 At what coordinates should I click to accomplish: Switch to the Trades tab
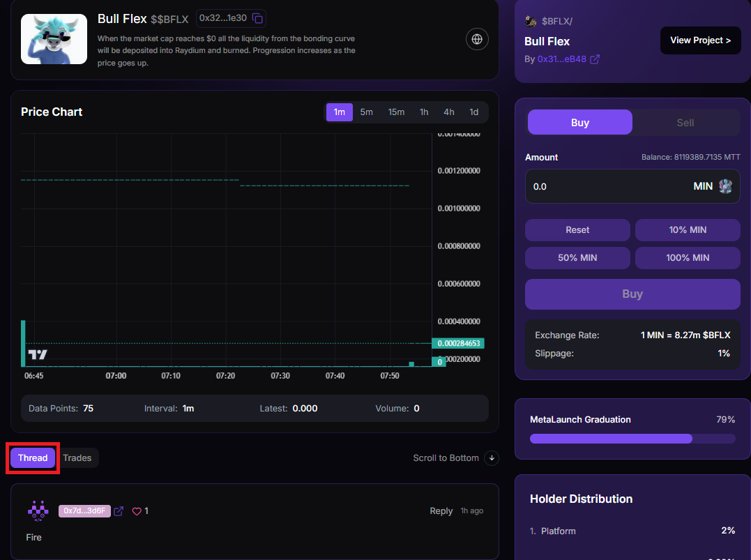click(x=77, y=458)
